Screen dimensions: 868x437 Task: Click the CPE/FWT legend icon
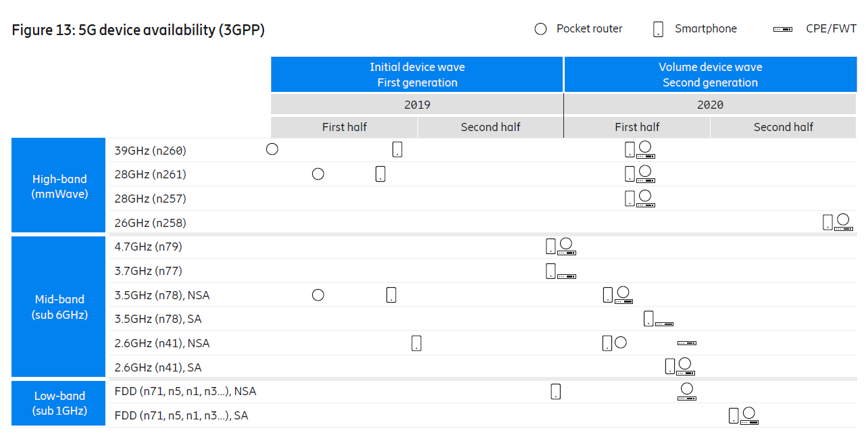coord(783,30)
